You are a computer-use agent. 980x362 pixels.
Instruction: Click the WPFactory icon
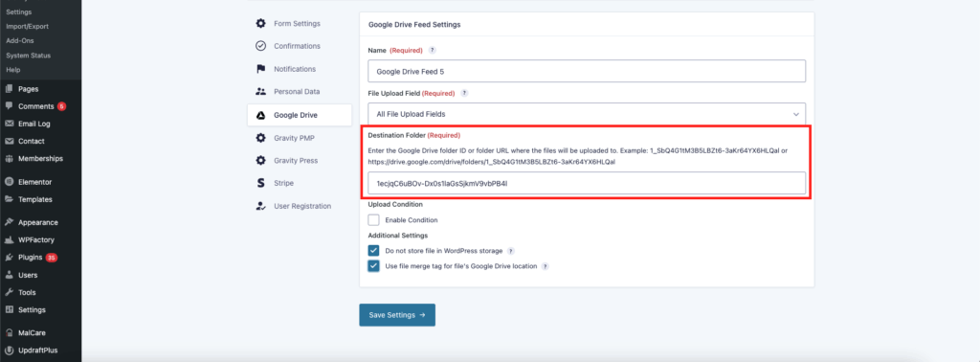tap(10, 239)
